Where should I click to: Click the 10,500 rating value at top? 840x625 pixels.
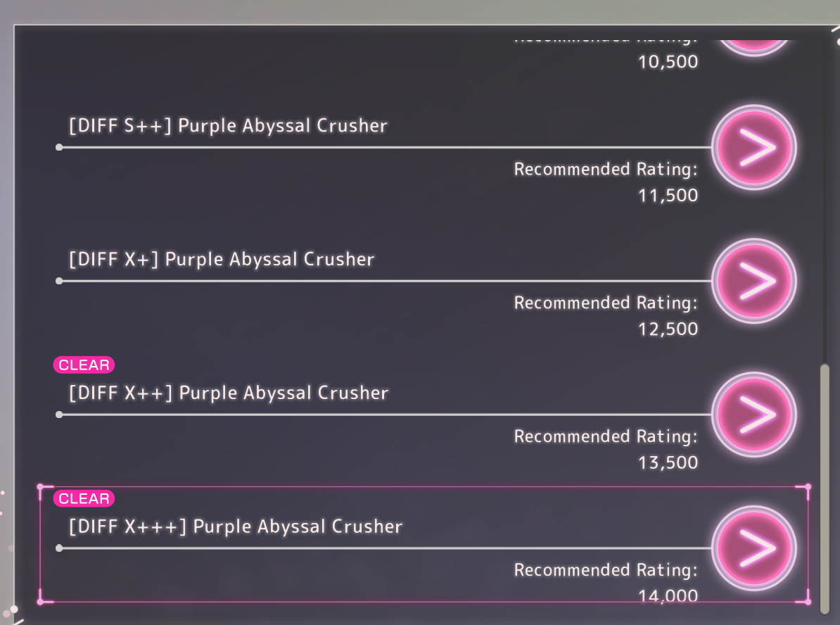[x=668, y=62]
